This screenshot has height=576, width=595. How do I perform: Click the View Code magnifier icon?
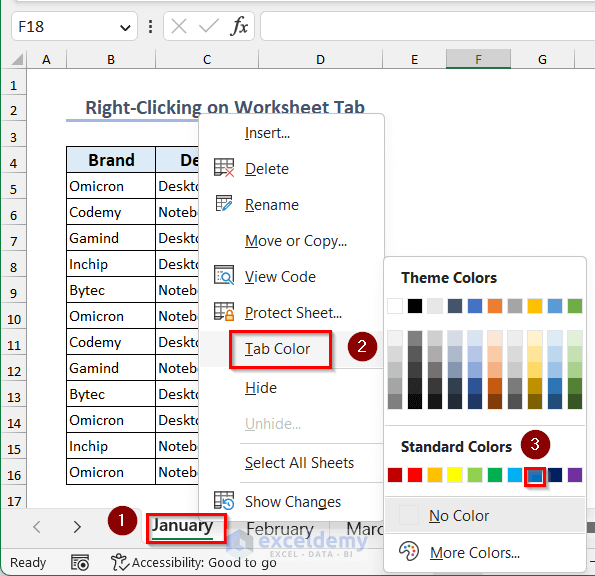[x=224, y=275]
